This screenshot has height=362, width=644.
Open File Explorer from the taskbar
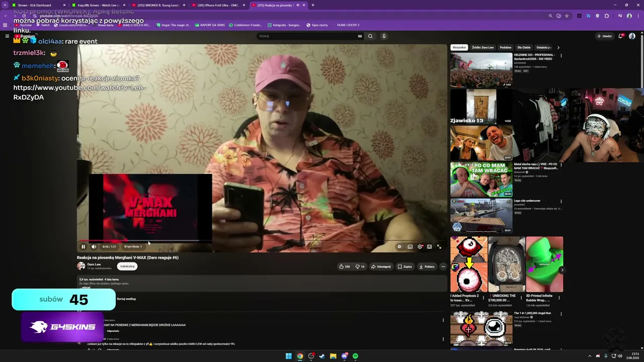[333, 356]
